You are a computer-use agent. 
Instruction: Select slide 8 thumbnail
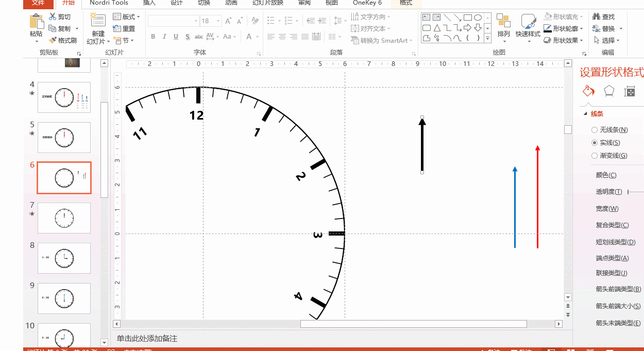64,258
